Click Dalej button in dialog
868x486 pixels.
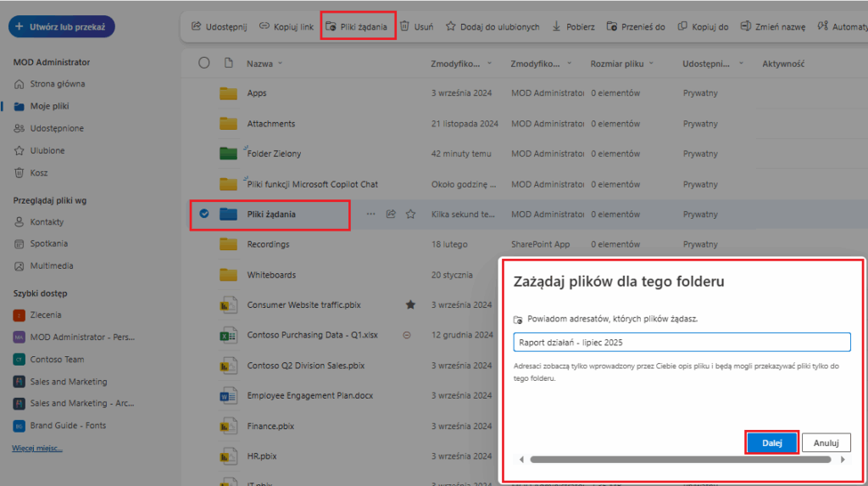pyautogui.click(x=771, y=443)
